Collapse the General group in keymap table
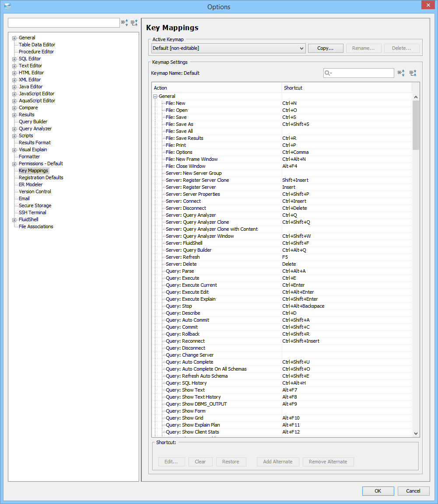Screen dimensions: 438x504 tap(155, 96)
